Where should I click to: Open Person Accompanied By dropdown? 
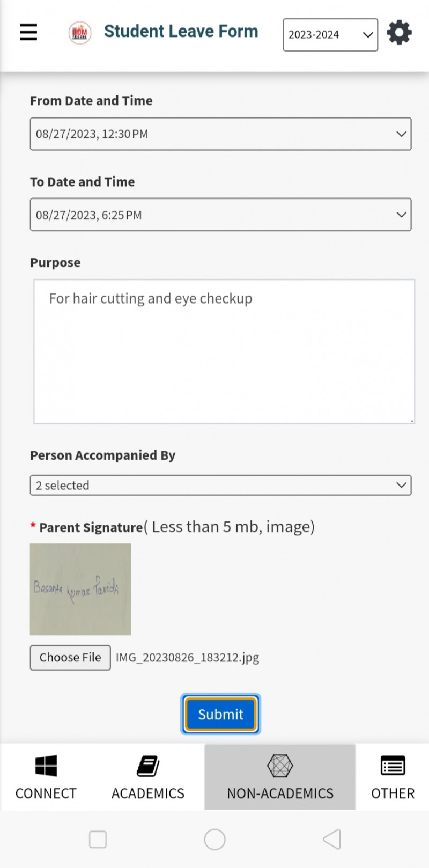220,485
